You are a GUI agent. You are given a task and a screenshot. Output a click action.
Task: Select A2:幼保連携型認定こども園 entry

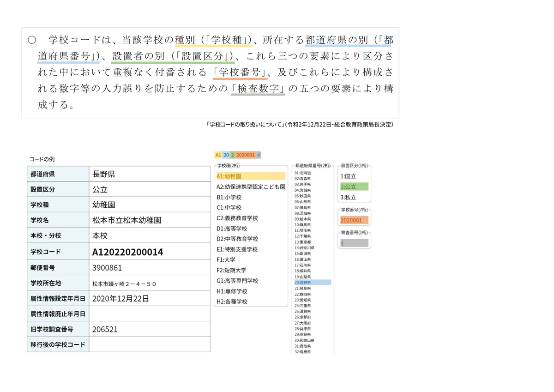point(251,187)
